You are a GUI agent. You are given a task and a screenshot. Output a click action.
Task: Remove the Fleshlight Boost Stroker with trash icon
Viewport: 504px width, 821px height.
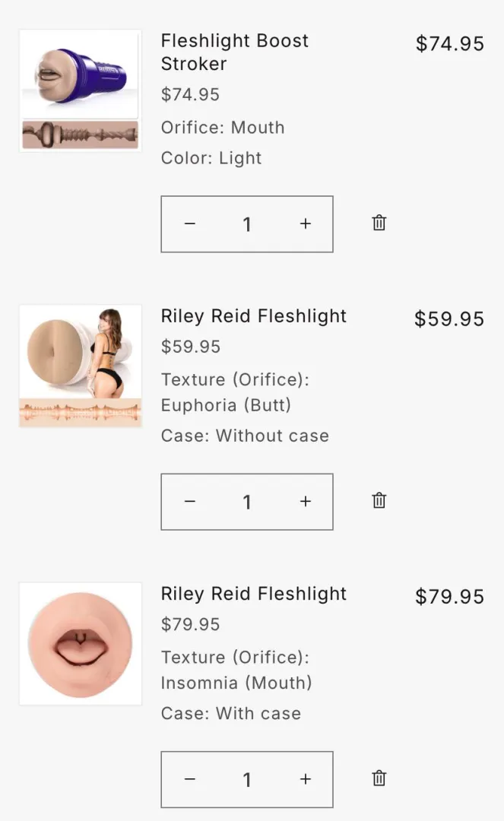coord(379,223)
